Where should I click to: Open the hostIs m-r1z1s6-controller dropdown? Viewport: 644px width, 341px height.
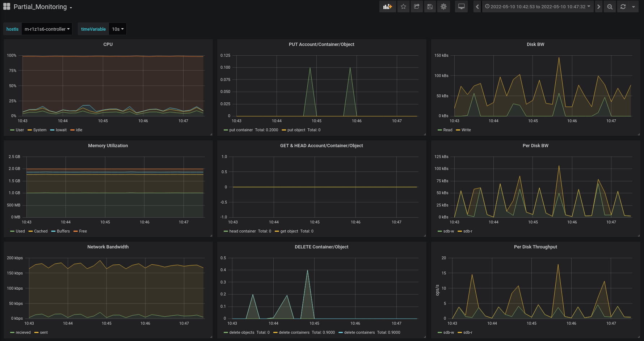(x=47, y=29)
